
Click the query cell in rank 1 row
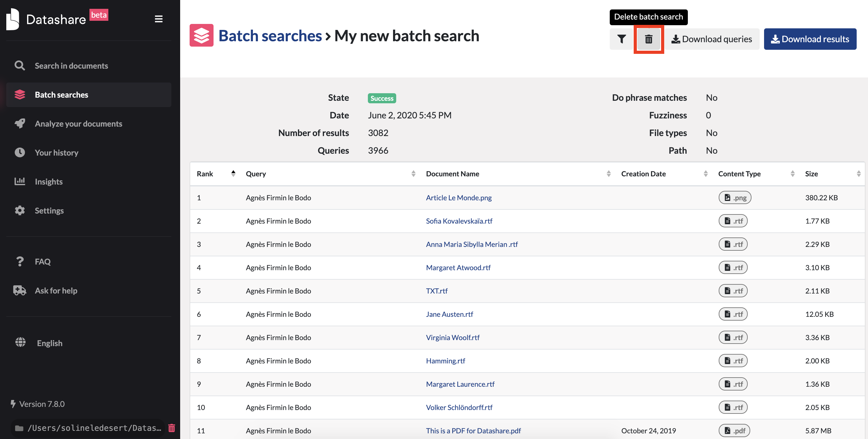[x=278, y=197]
